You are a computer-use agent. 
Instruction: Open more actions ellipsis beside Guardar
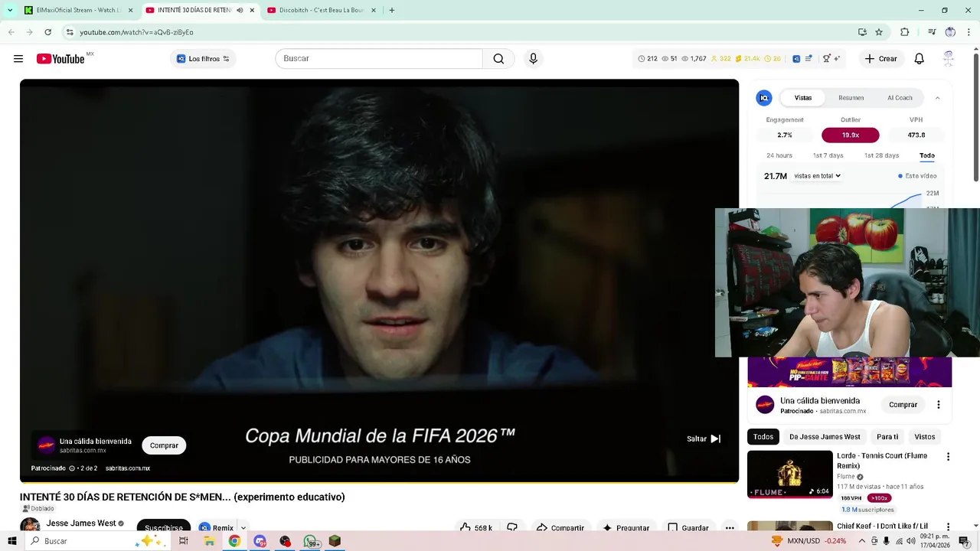[x=730, y=527]
